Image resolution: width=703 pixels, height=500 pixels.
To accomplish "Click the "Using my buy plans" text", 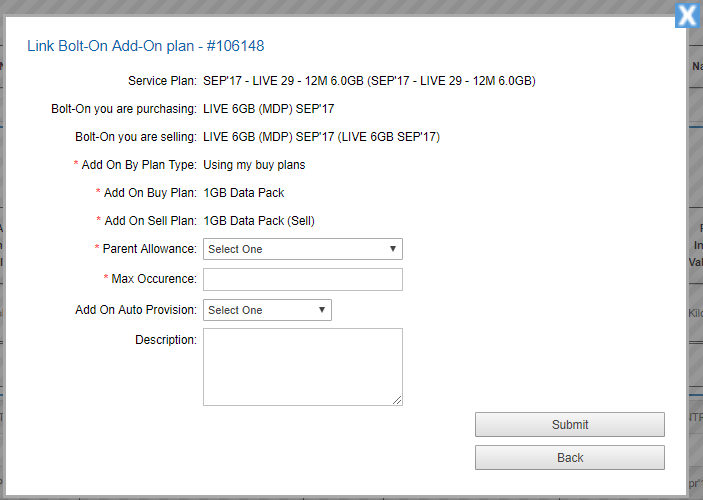I will [254, 164].
